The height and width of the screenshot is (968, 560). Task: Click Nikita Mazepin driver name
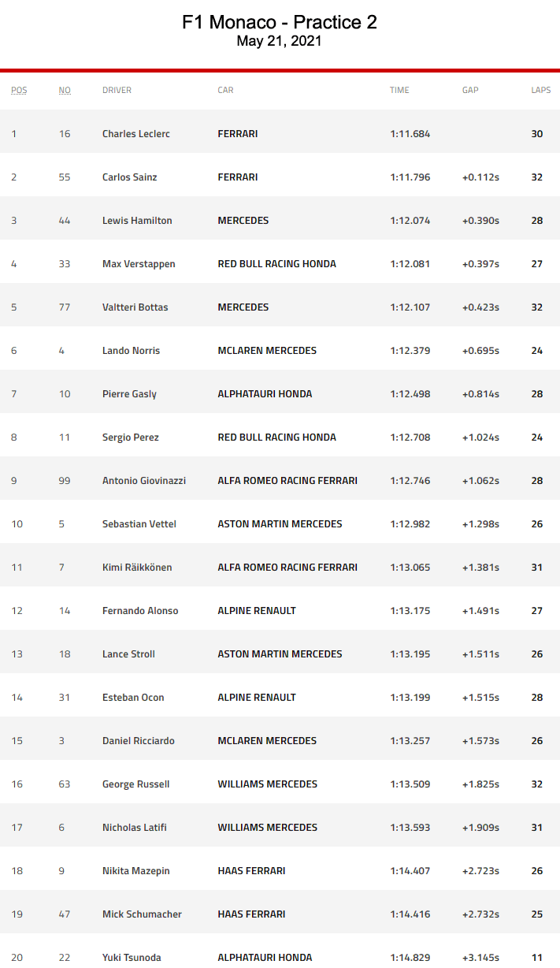point(136,871)
